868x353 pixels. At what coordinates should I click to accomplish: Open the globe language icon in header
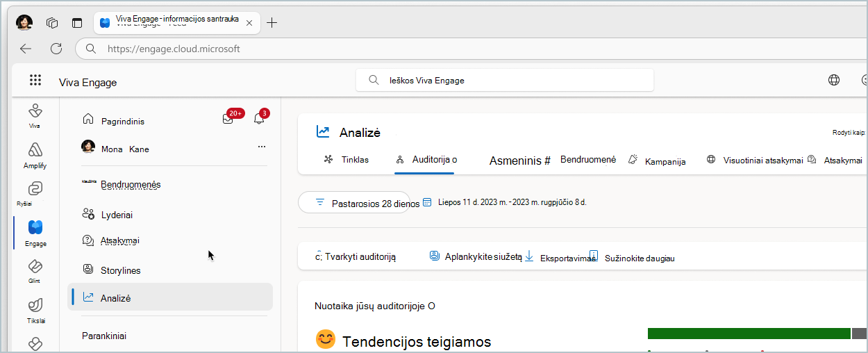[834, 80]
